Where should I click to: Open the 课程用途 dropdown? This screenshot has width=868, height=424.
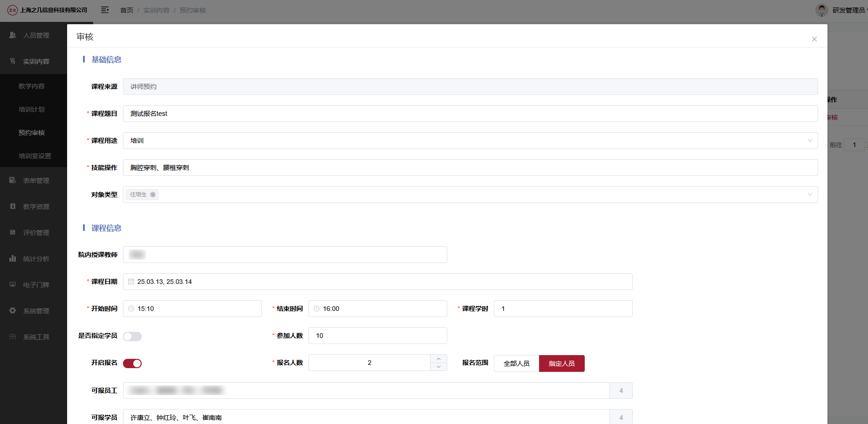pos(470,141)
